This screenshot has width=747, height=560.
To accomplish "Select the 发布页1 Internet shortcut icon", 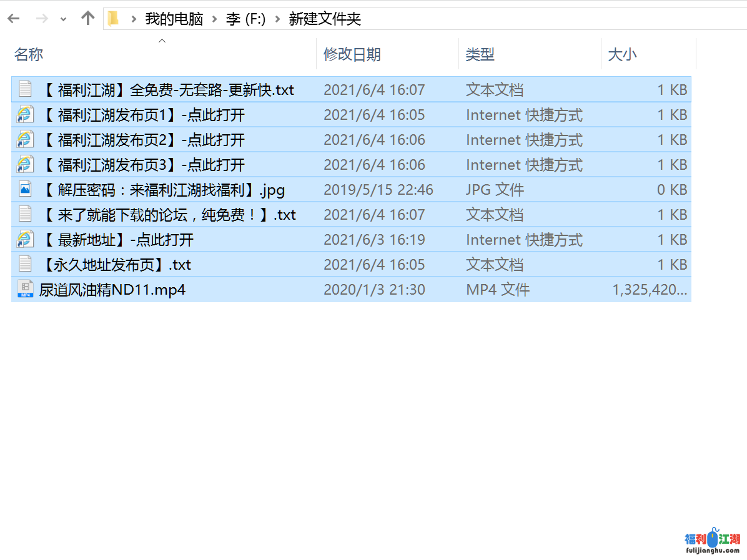I will [x=25, y=115].
